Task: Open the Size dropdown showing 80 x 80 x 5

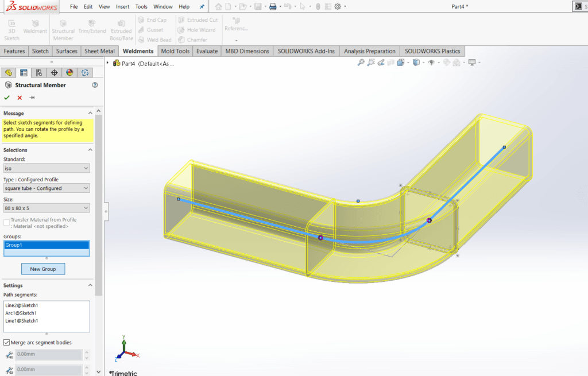Action: (47, 208)
